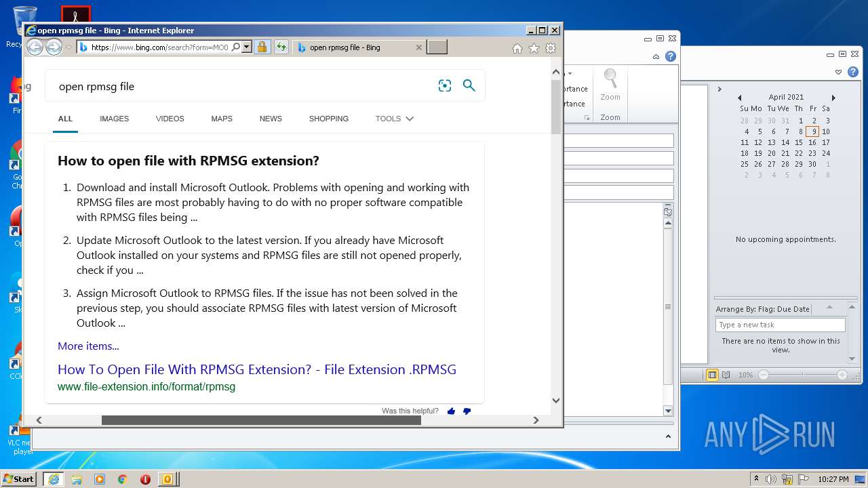
Task: Open Google Chrome from the taskbar
Action: (123, 479)
